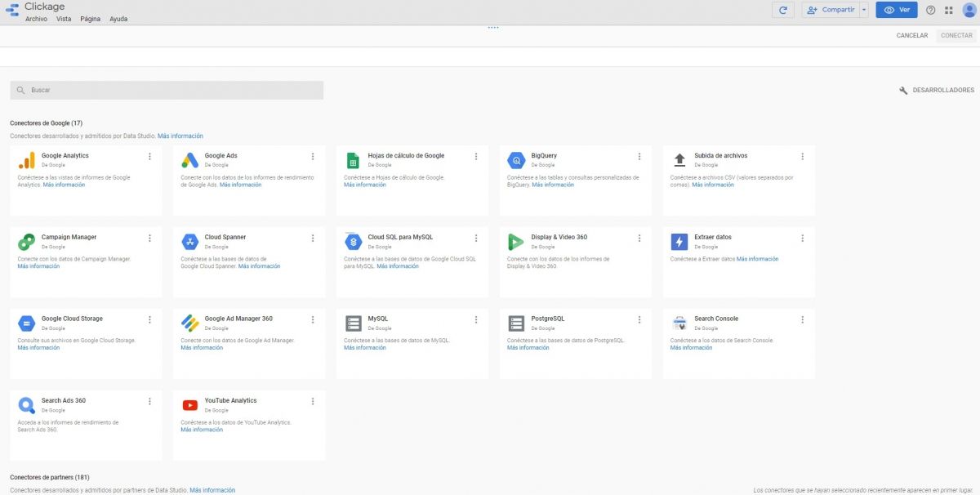Open the YouTube Analytics connector icon

click(190, 404)
